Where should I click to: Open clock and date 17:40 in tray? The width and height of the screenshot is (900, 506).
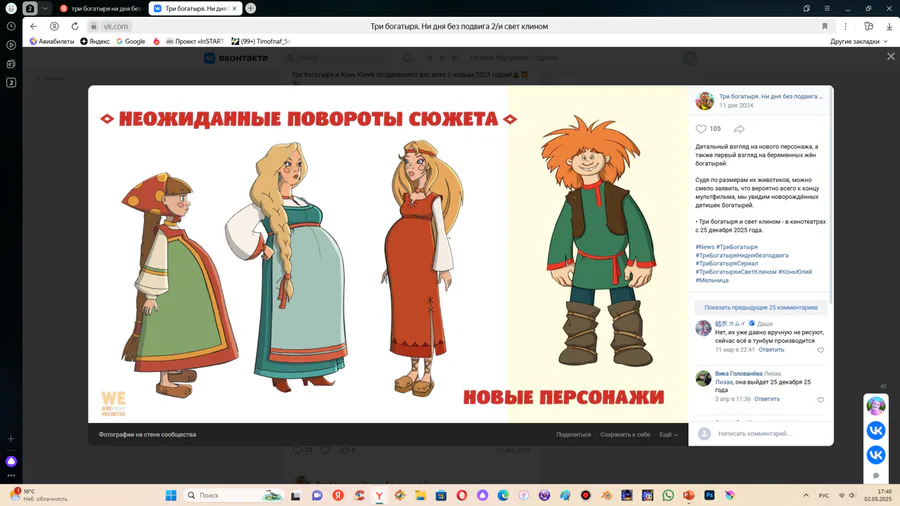point(878,495)
